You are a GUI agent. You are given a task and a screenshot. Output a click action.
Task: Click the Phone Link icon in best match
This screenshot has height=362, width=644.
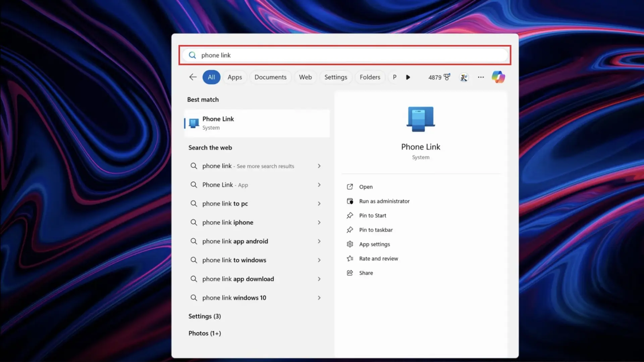point(194,123)
